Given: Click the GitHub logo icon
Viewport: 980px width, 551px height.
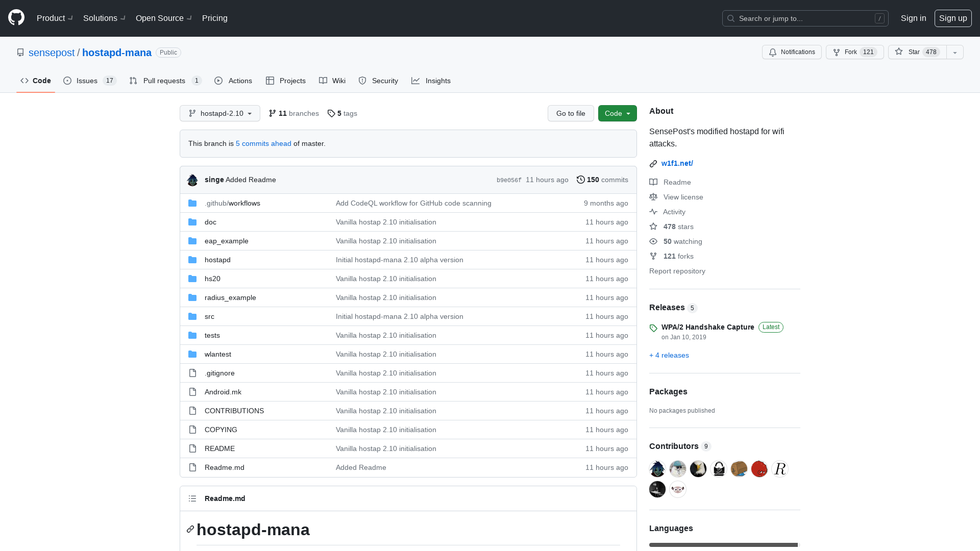Looking at the screenshot, I should coord(16,18).
